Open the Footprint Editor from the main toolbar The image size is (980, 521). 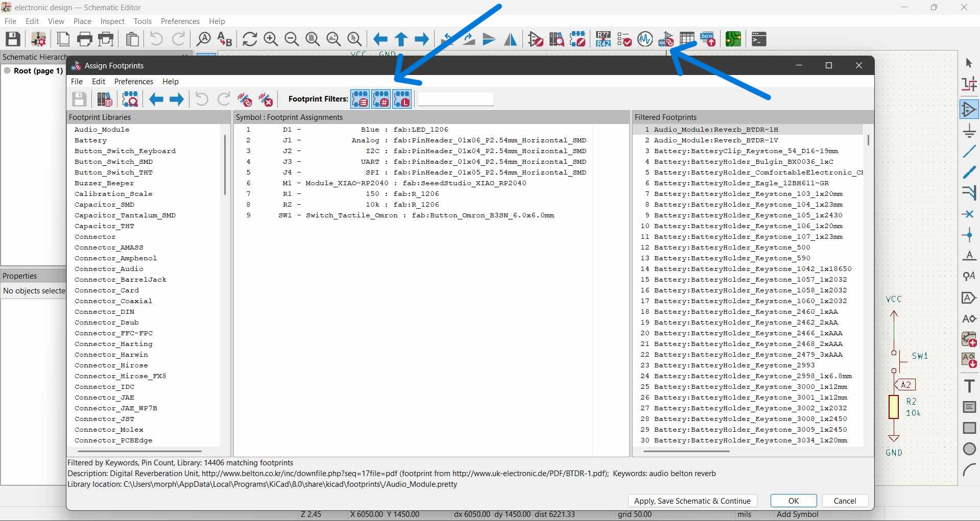(x=578, y=39)
